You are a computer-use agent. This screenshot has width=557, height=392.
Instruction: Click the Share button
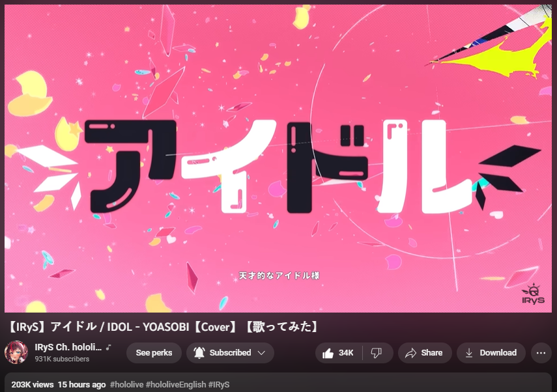425,352
